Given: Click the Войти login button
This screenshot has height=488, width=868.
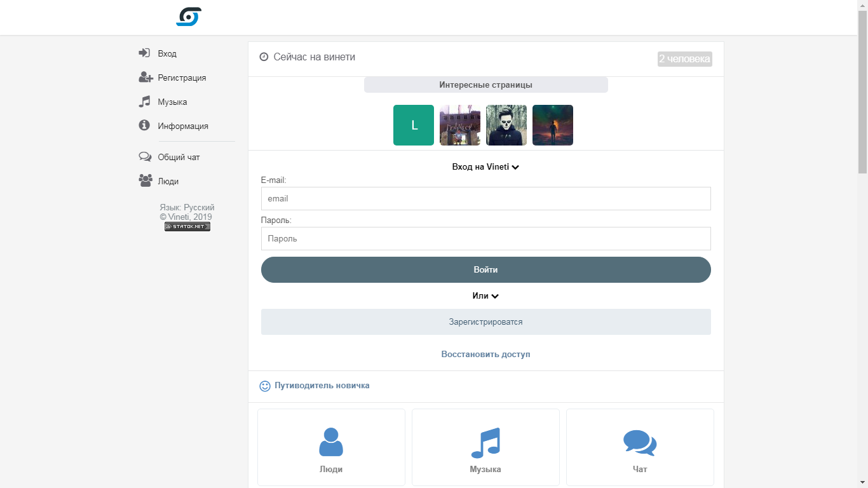Looking at the screenshot, I should coord(485,269).
